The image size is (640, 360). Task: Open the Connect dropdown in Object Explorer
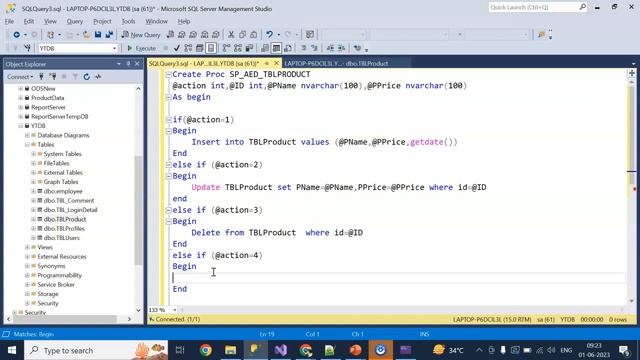point(20,76)
